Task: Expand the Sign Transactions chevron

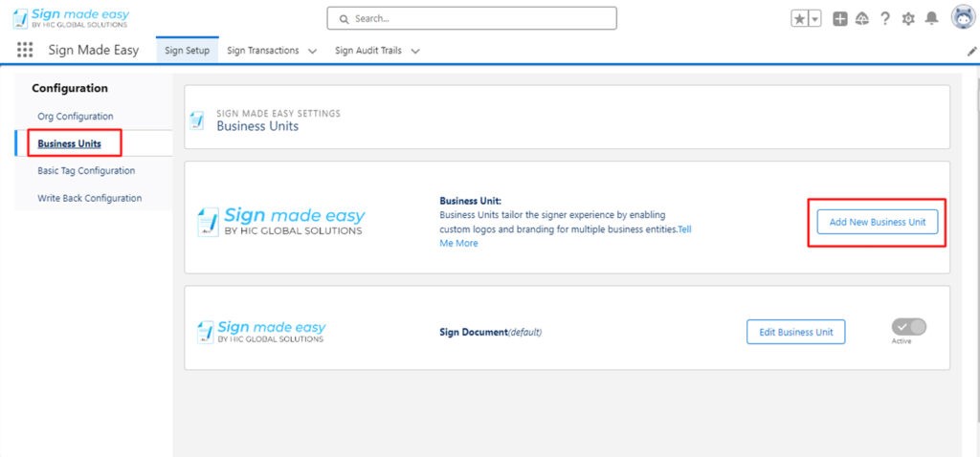Action: click(313, 52)
